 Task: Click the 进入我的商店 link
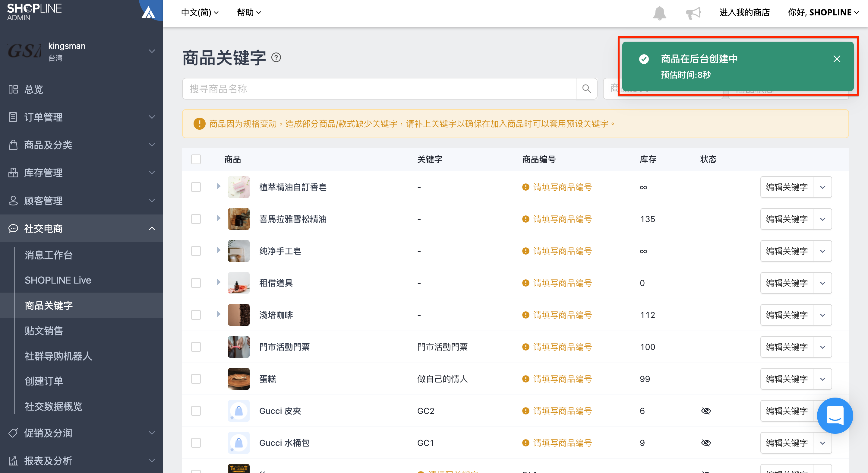click(744, 12)
